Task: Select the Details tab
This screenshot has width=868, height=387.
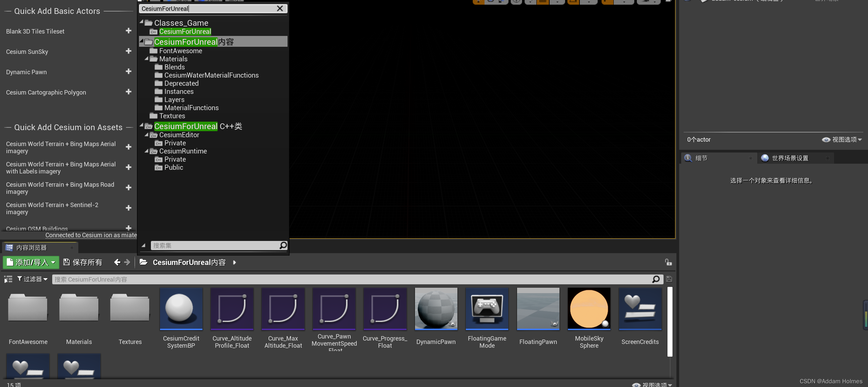Action: (x=701, y=158)
